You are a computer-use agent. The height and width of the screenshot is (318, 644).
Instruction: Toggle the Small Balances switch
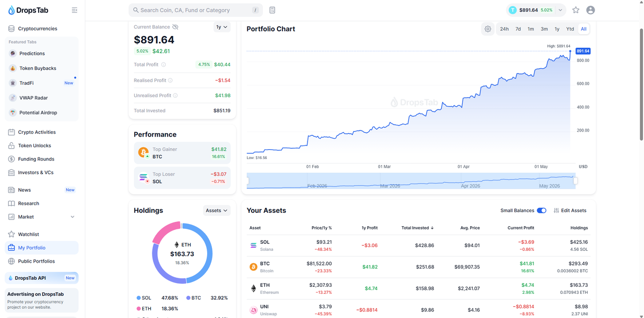pyautogui.click(x=541, y=211)
